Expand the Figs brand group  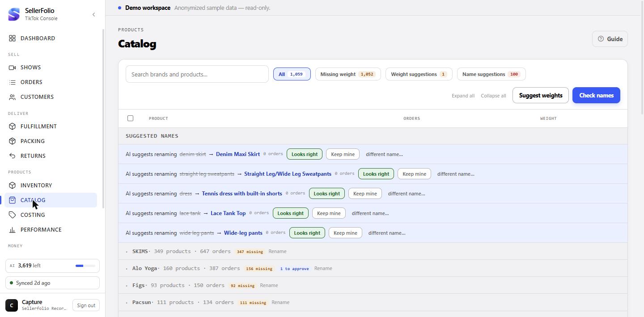[x=127, y=286]
